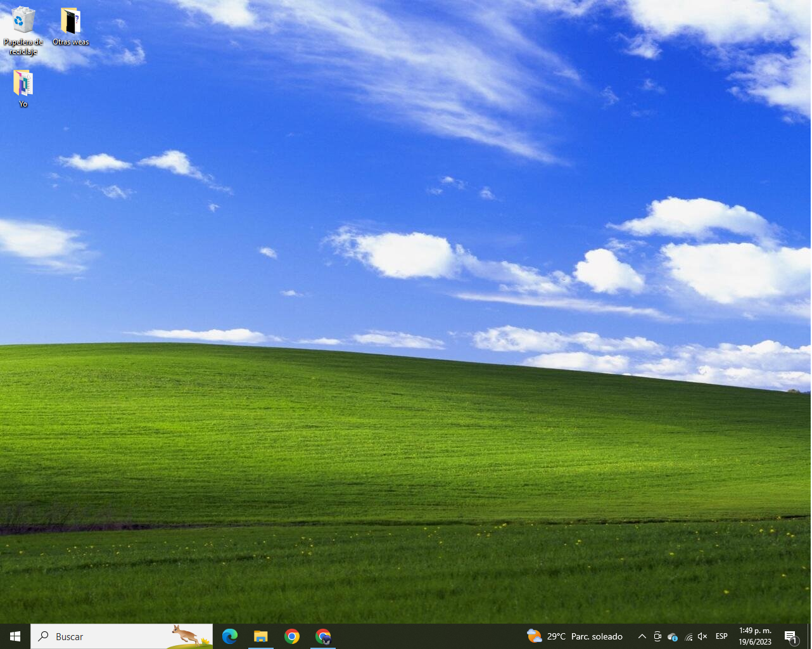Open Action Center notifications icon
The image size is (812, 649).
click(x=791, y=636)
